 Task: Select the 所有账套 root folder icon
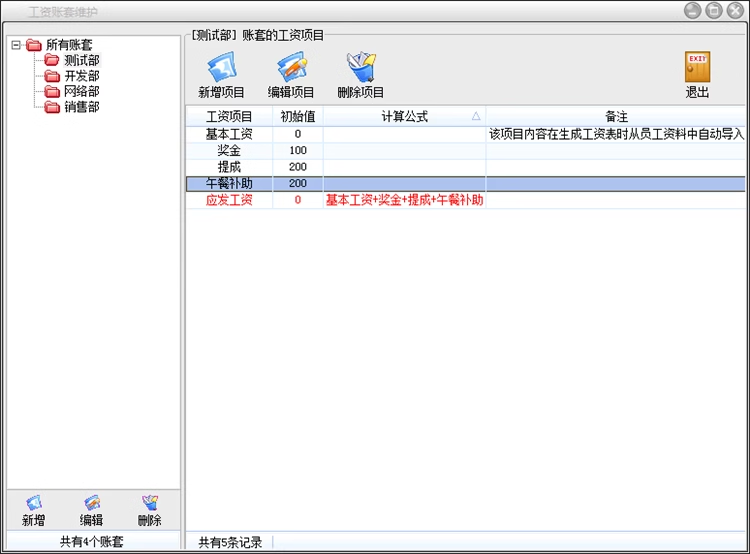(x=34, y=45)
